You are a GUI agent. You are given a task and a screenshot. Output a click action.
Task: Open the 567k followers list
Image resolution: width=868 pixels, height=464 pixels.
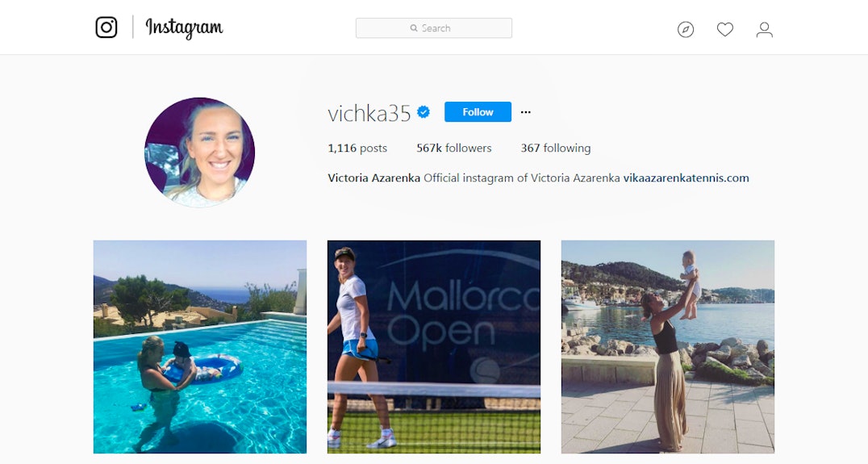click(x=454, y=148)
